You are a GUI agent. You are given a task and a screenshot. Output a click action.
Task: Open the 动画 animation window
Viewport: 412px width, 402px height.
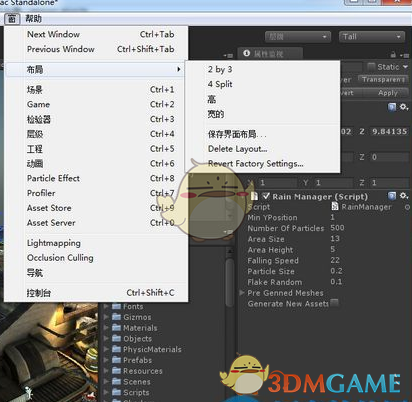pos(97,163)
